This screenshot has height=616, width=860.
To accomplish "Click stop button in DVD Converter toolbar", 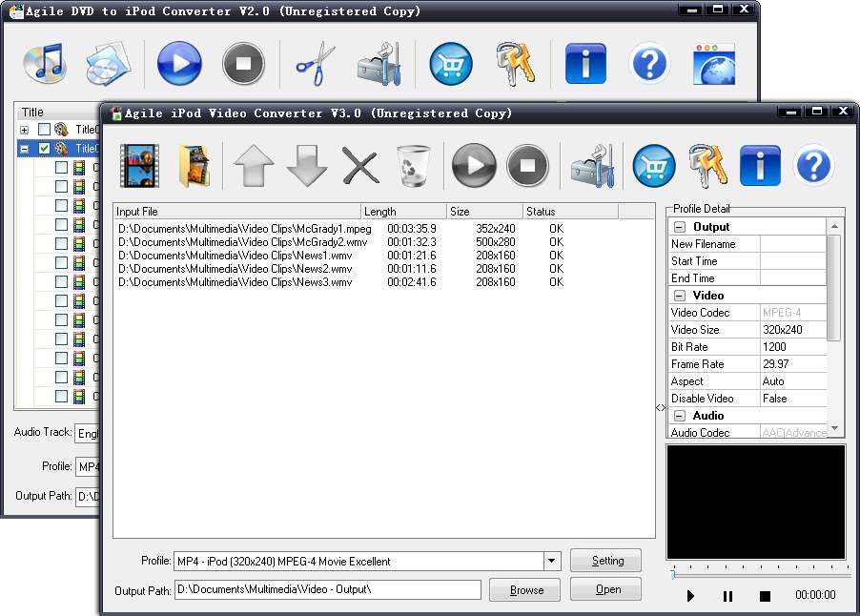I will pos(243,64).
